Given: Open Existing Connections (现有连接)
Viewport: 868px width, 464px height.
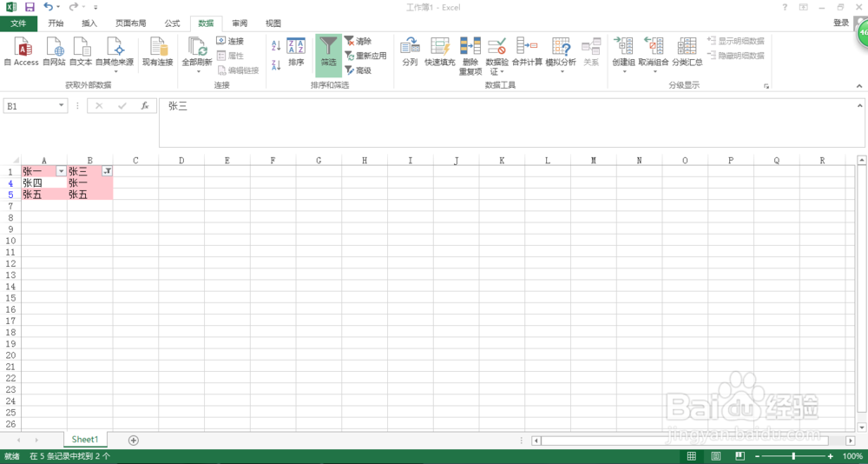Looking at the screenshot, I should click(158, 53).
